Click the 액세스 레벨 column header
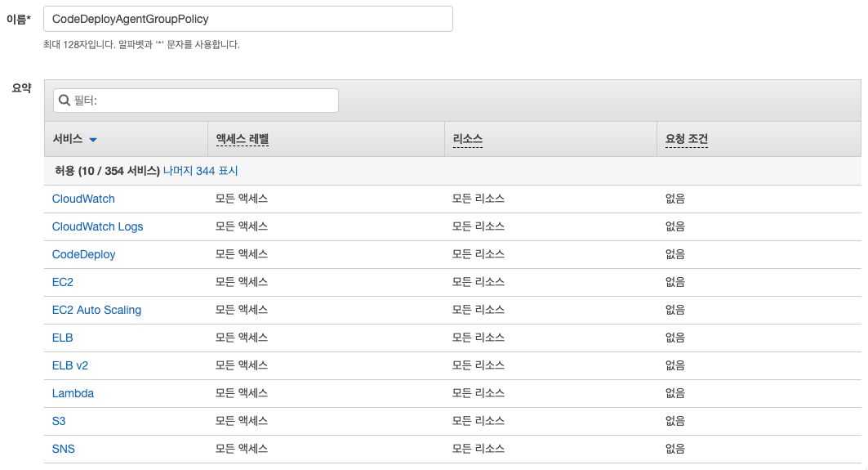 coord(242,139)
